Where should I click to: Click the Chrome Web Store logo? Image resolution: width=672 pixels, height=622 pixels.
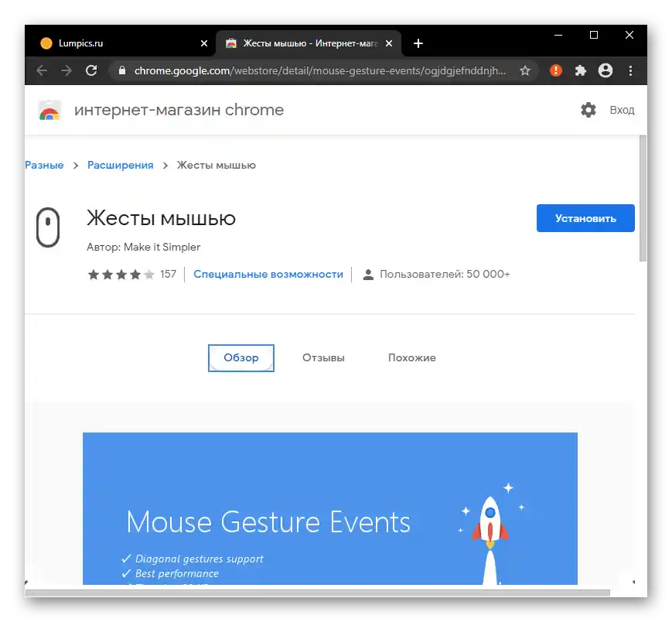[x=49, y=110]
